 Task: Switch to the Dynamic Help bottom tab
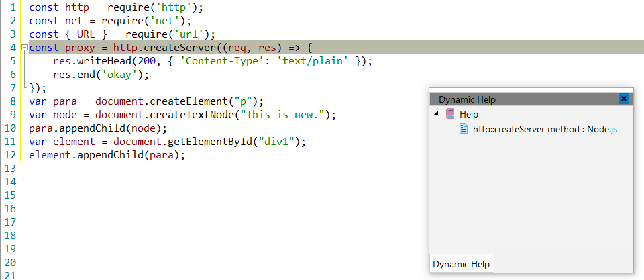(x=462, y=264)
